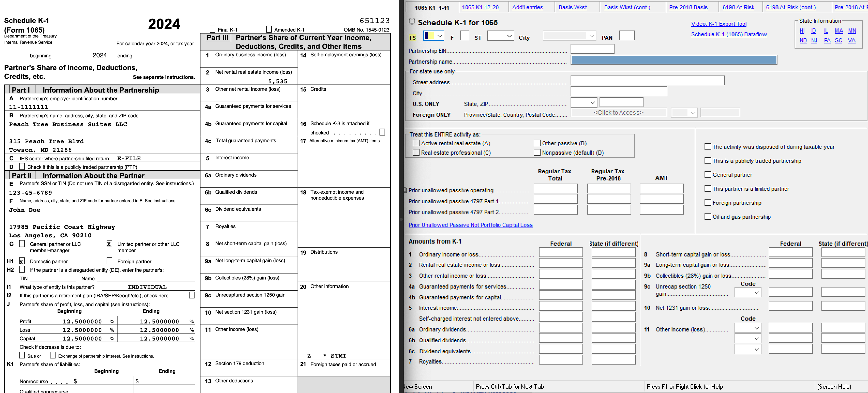
Task: Expand the ST state dropdown
Action: coord(509,36)
